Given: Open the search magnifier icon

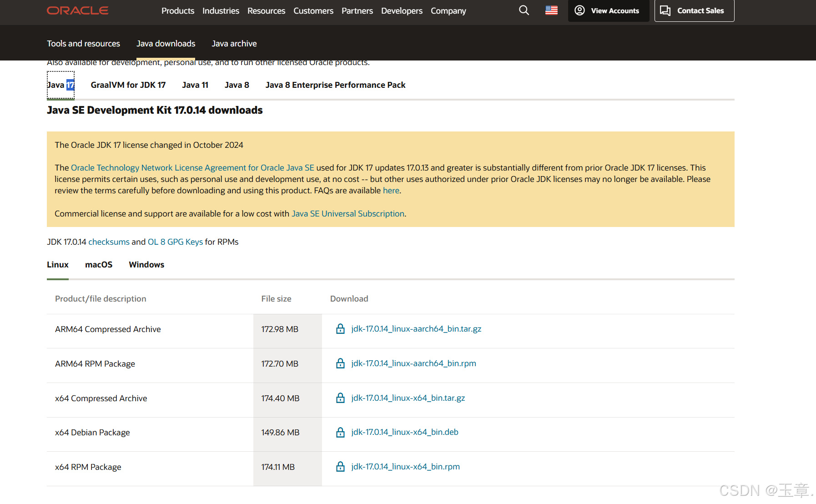Looking at the screenshot, I should (x=524, y=10).
